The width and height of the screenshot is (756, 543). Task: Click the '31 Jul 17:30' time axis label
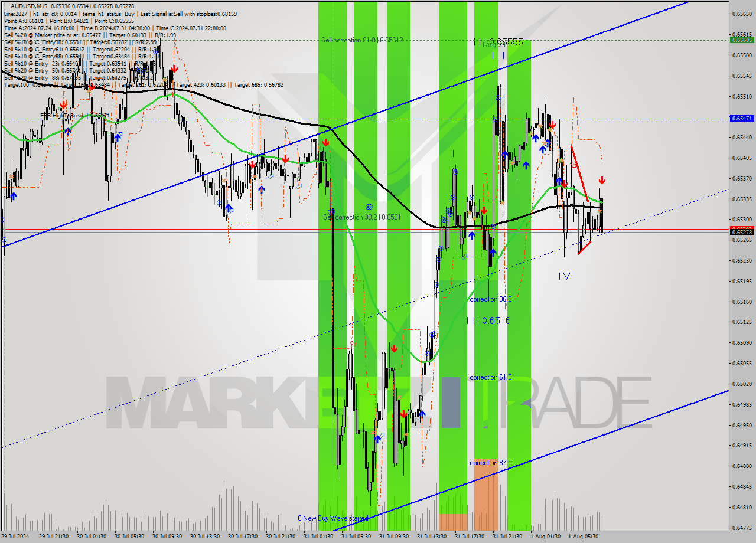pyautogui.click(x=469, y=537)
